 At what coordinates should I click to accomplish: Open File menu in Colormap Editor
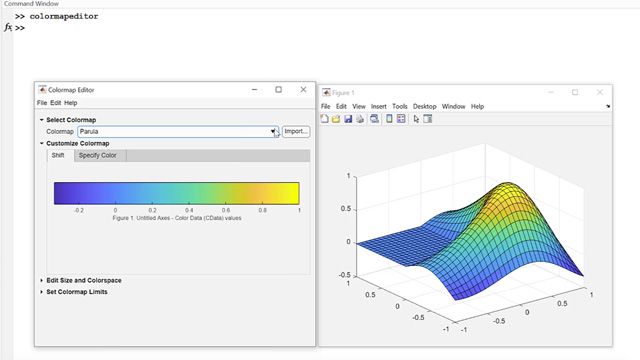point(42,103)
